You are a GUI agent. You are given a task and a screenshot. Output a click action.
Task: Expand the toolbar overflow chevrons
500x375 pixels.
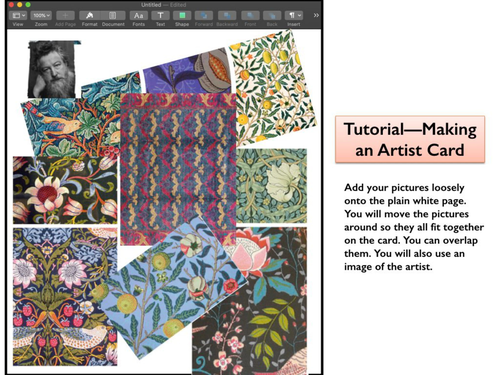click(x=316, y=15)
